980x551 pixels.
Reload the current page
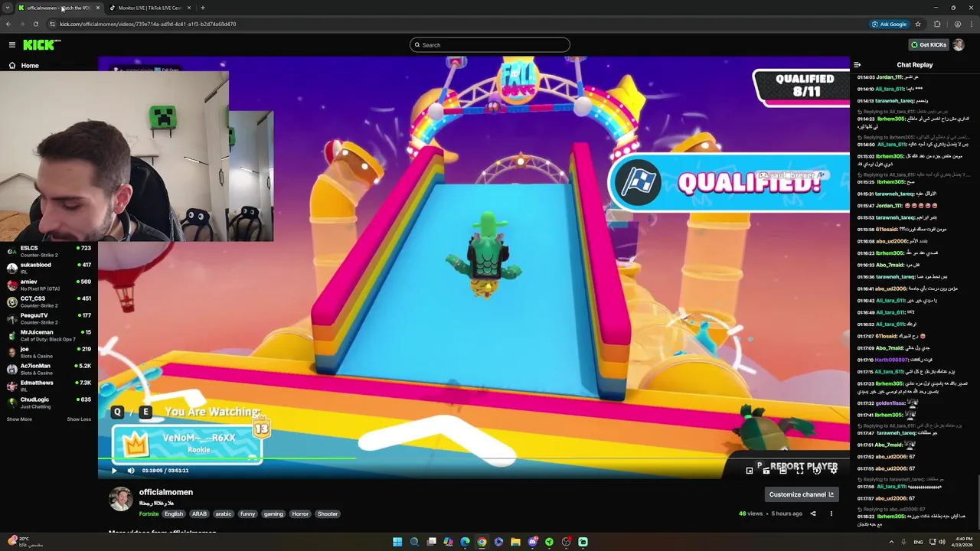point(35,24)
